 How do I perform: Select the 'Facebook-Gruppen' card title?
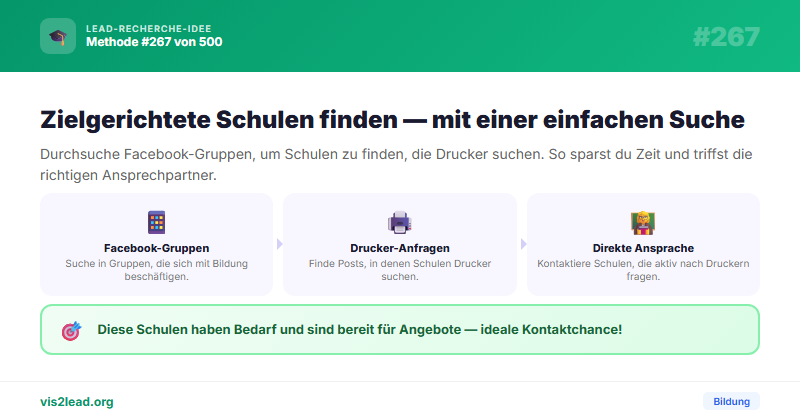157,248
